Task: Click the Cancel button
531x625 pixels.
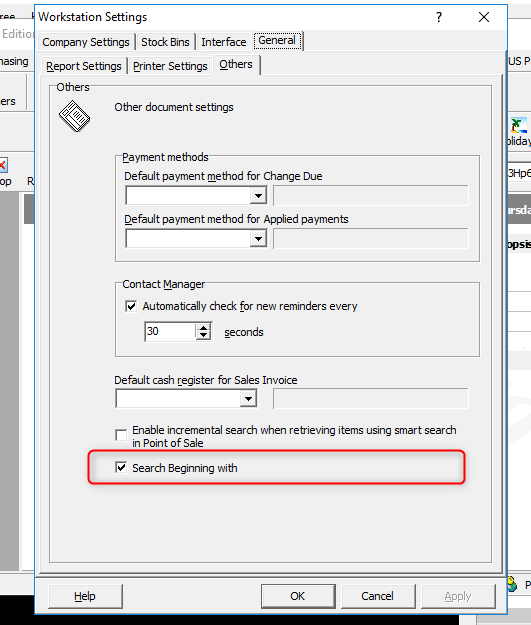Action: [x=377, y=596]
